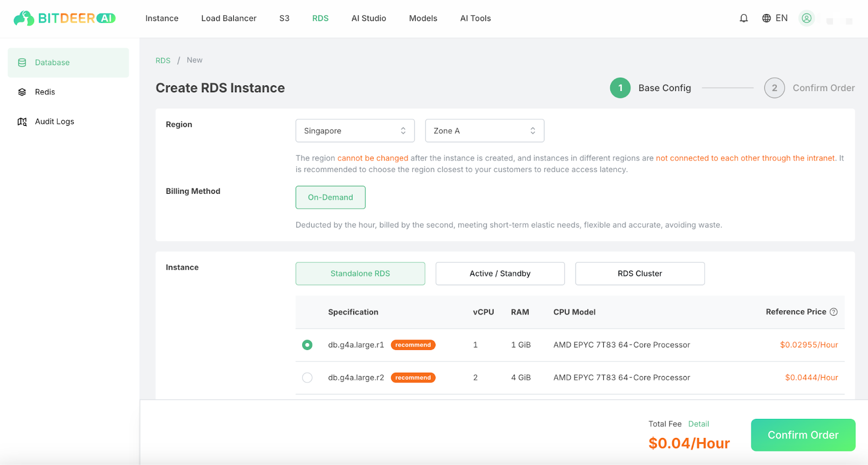
Task: Go to RDS breadcrumb link
Action: 163,60
